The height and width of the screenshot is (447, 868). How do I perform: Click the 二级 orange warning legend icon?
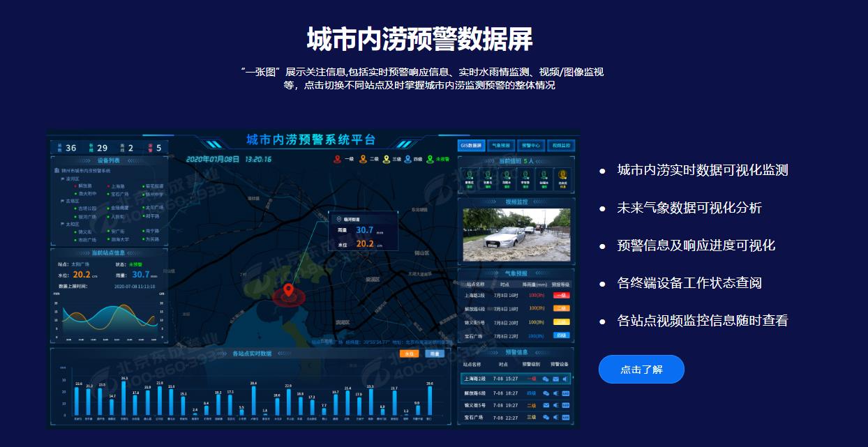tap(364, 158)
